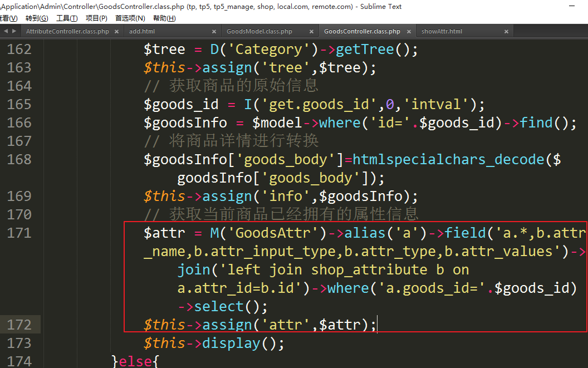Open the 帮助(H) menu
The height and width of the screenshot is (368, 588).
(x=164, y=18)
